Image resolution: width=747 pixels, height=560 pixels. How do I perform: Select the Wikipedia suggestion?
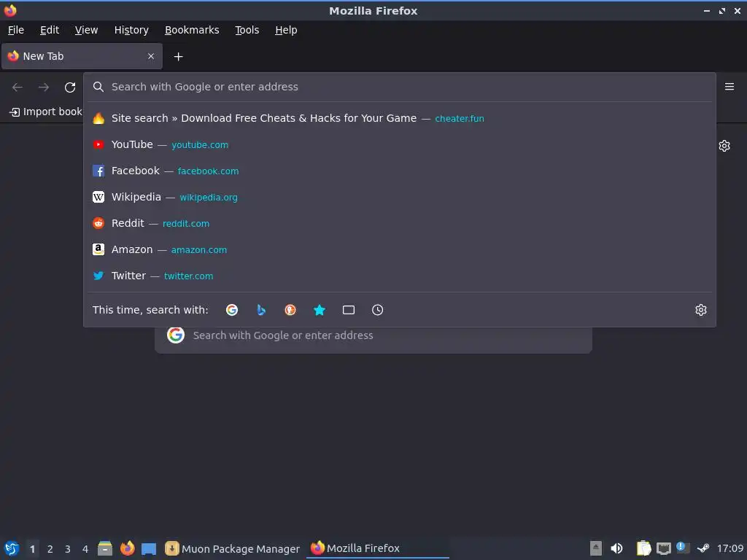point(399,197)
